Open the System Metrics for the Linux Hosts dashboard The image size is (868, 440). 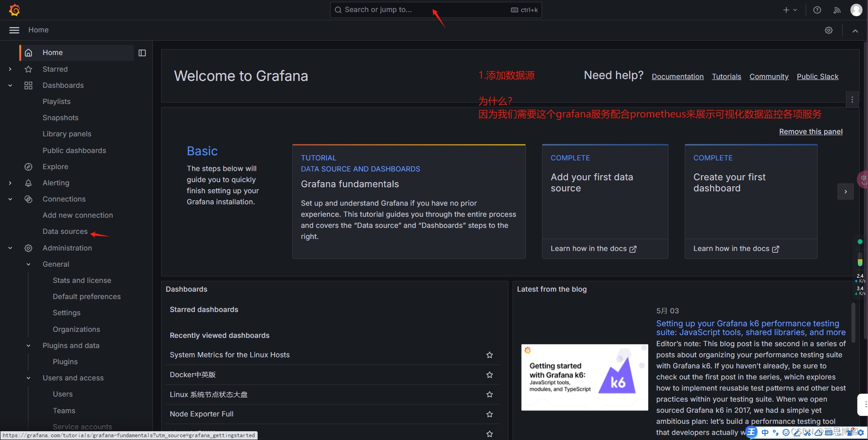coord(229,355)
